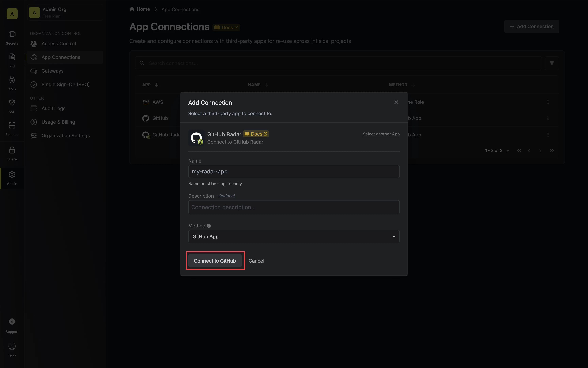Focus the Name field with my-radar-app
This screenshot has width=588, height=368.
294,172
